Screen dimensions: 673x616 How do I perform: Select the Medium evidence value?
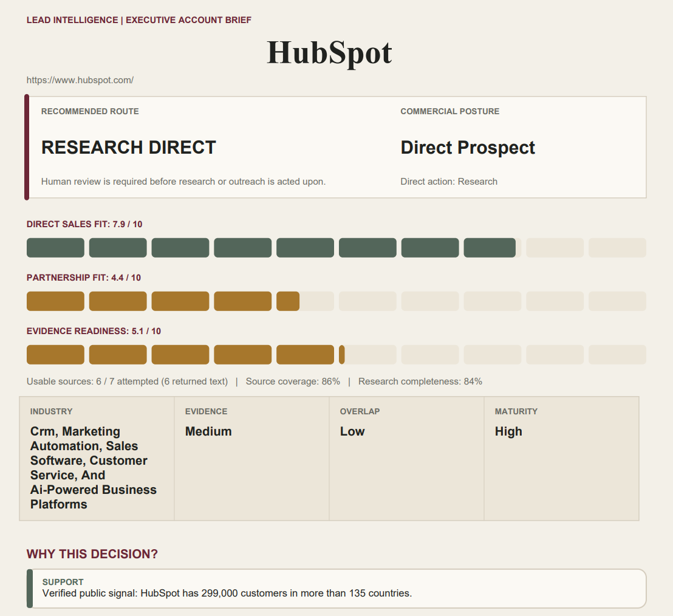click(x=208, y=431)
